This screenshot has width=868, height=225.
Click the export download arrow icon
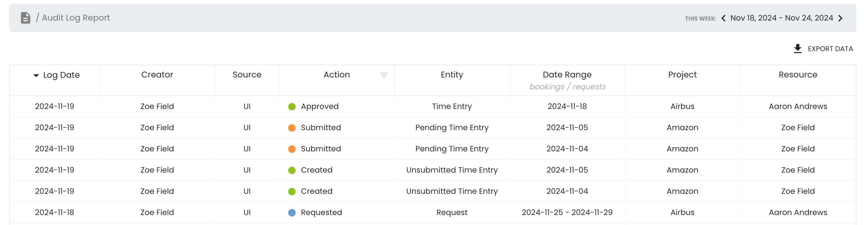click(798, 49)
